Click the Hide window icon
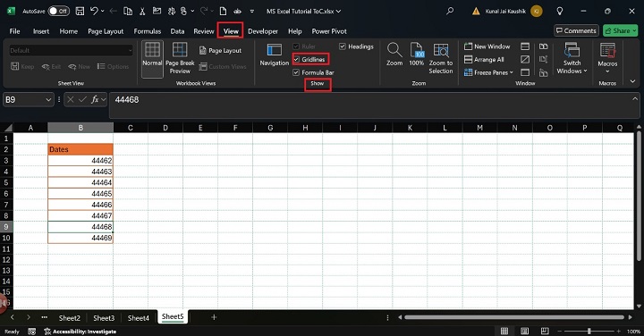This screenshot has height=336, width=644. tap(525, 60)
